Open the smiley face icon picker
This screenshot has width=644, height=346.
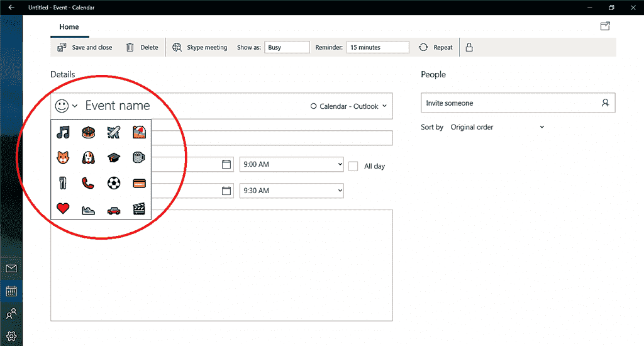[65, 106]
